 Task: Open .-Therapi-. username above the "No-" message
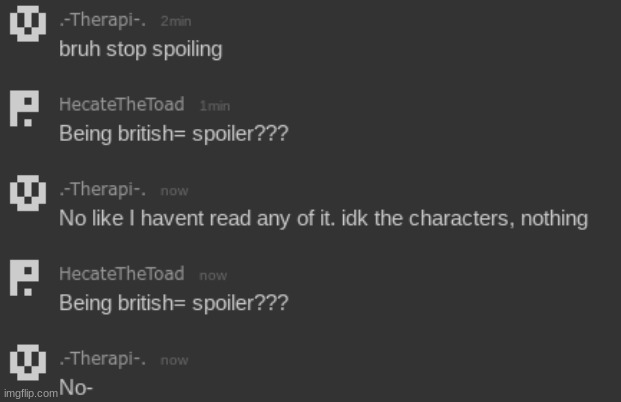click(x=104, y=358)
